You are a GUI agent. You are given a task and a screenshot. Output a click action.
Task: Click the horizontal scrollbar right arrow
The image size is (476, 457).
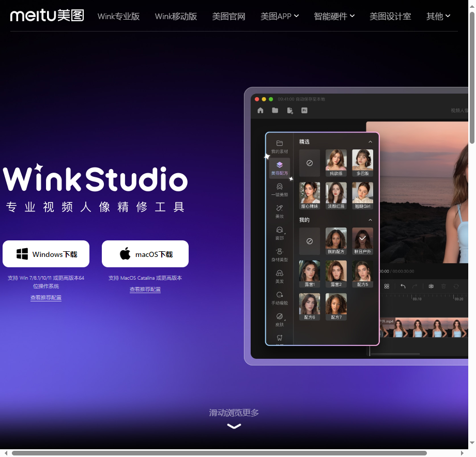point(463,453)
